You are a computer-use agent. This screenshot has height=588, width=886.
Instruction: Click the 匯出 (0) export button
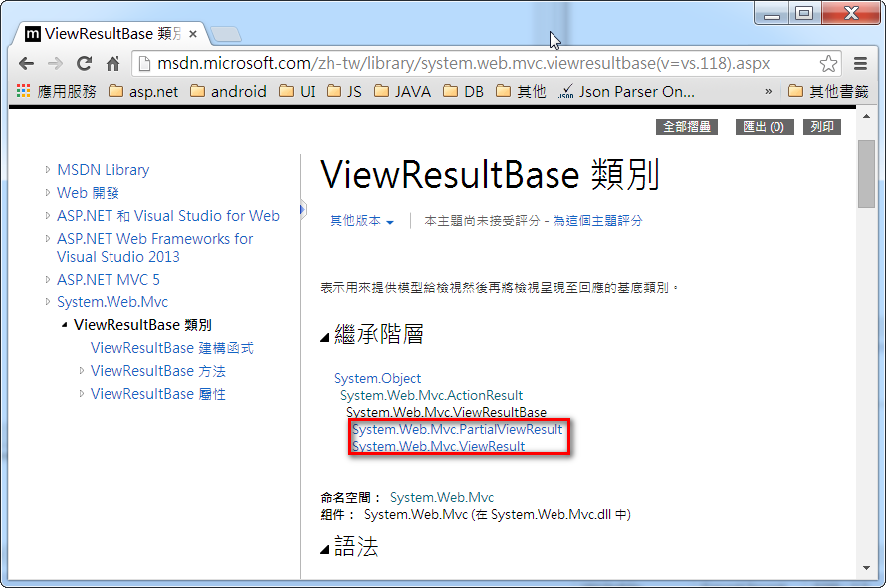pos(764,127)
